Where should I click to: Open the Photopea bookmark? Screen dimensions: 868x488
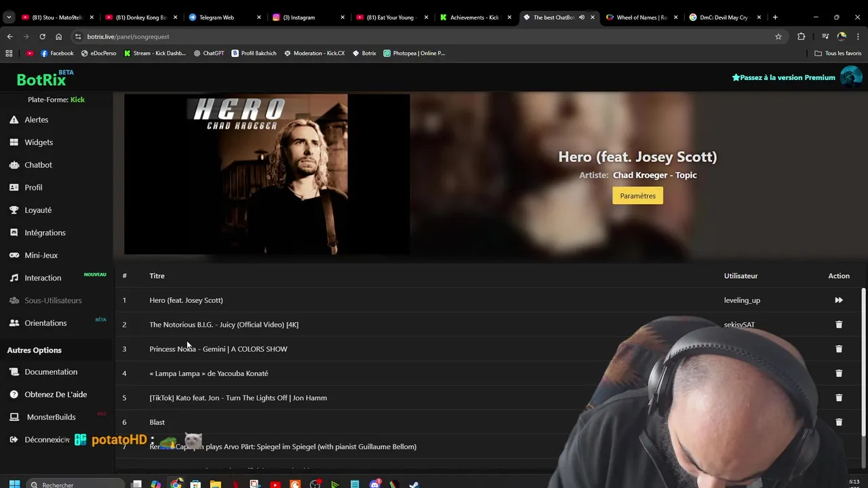coord(414,53)
